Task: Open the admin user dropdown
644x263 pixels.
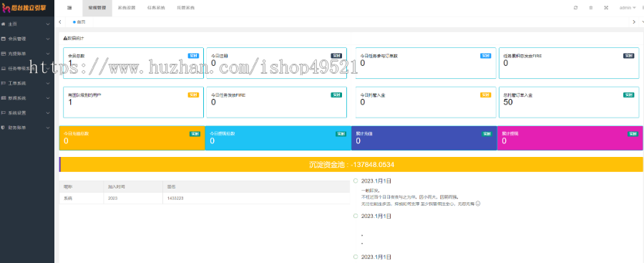Action: [x=627, y=8]
